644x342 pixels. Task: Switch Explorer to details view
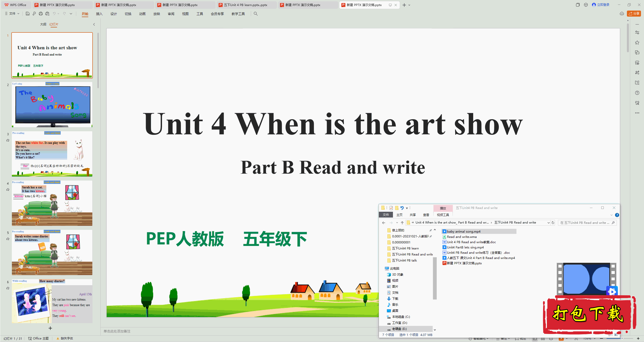click(x=611, y=335)
